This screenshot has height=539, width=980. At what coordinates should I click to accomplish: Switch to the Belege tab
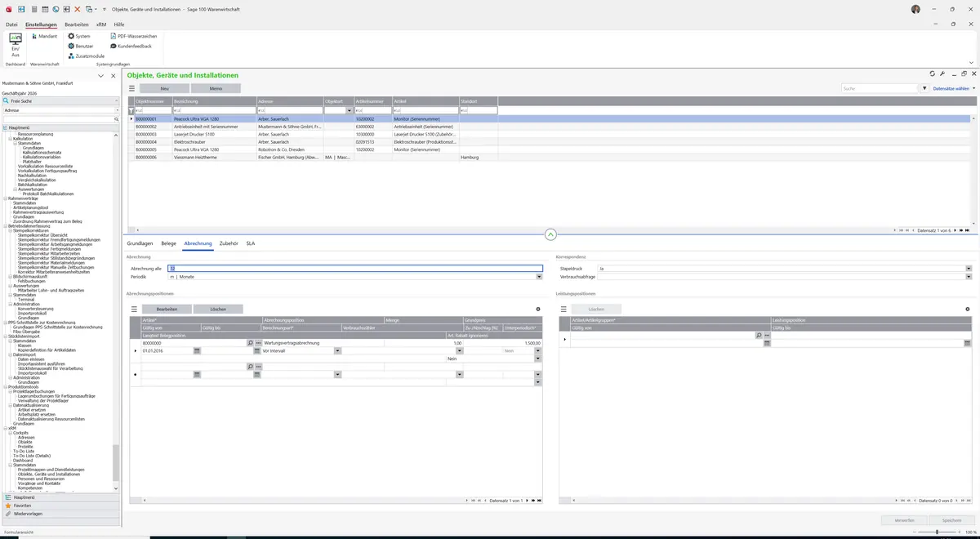pos(168,243)
